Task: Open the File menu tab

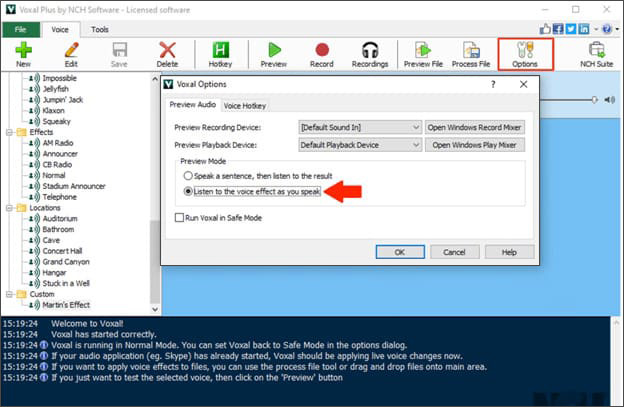Action: [x=21, y=29]
